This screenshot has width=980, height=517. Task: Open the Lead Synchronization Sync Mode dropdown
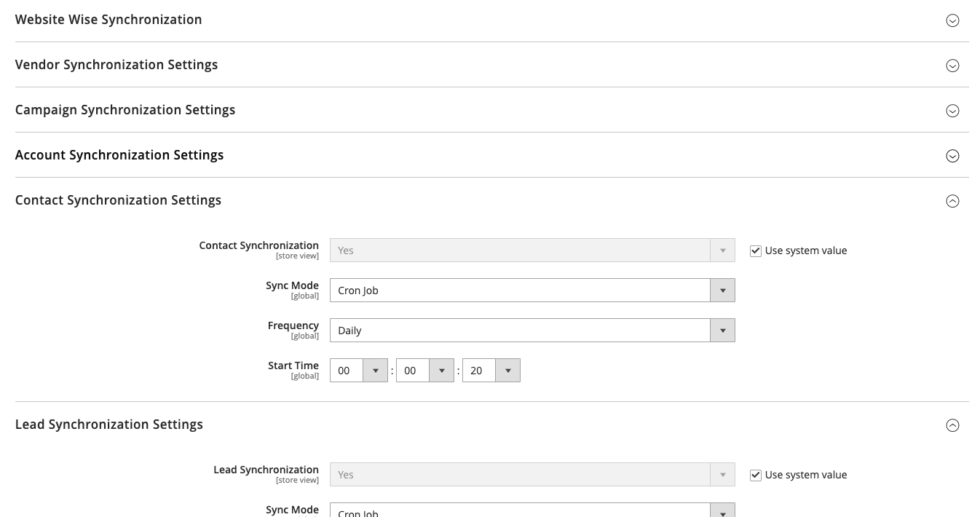point(722,510)
